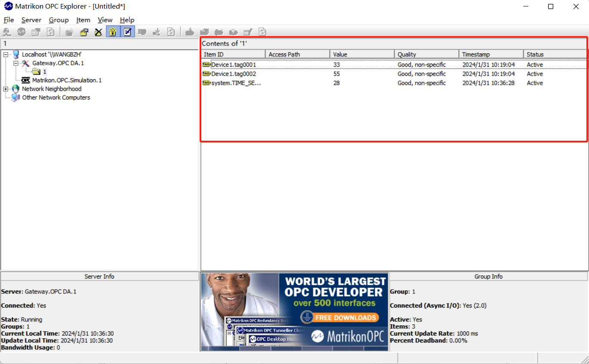Screen dimensions: 589x364
Task: Click the Matrikon logo in the title bar
Action: (8, 6)
